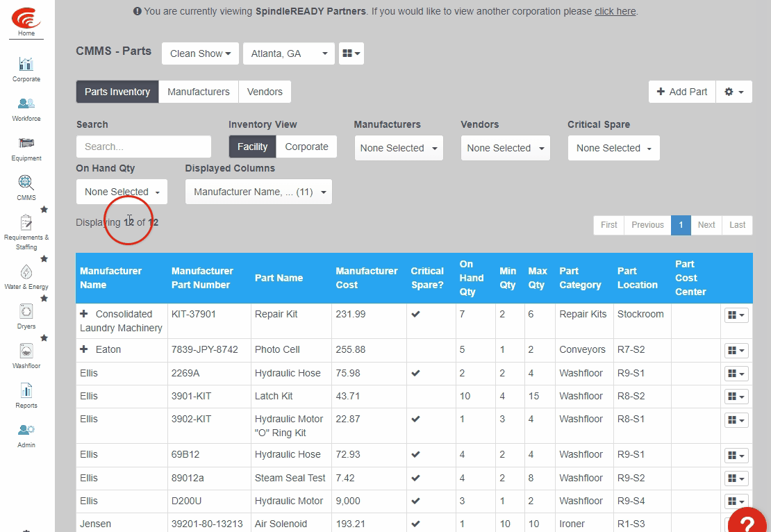Open the red help question mark button
Screen dimensions: 771x532
748,521
